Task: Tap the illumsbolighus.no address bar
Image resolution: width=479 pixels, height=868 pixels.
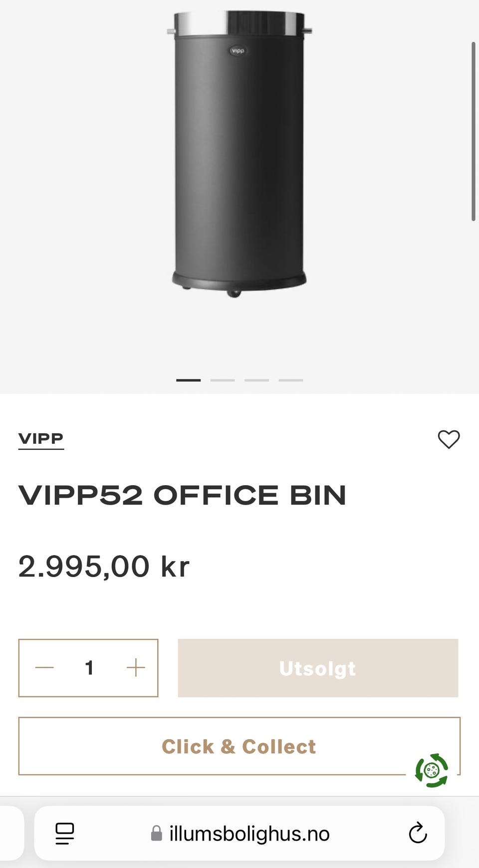Action: [239, 833]
